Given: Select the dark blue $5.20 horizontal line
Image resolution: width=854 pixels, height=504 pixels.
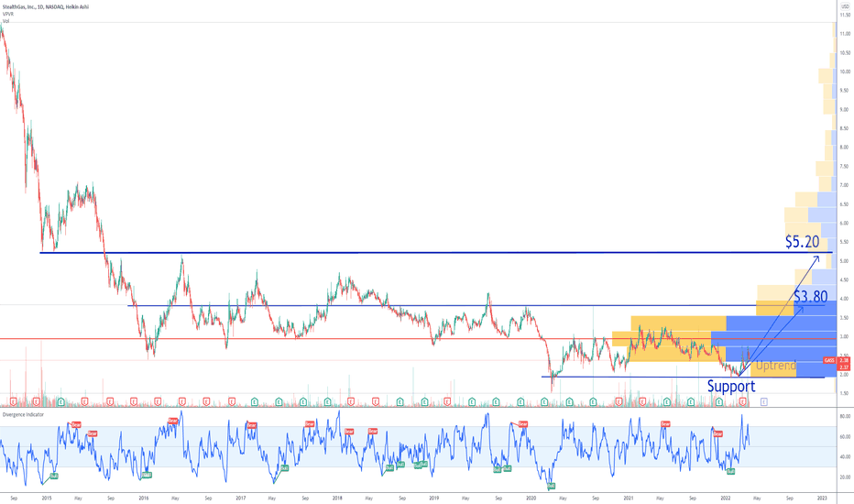Looking at the screenshot, I should (436, 252).
